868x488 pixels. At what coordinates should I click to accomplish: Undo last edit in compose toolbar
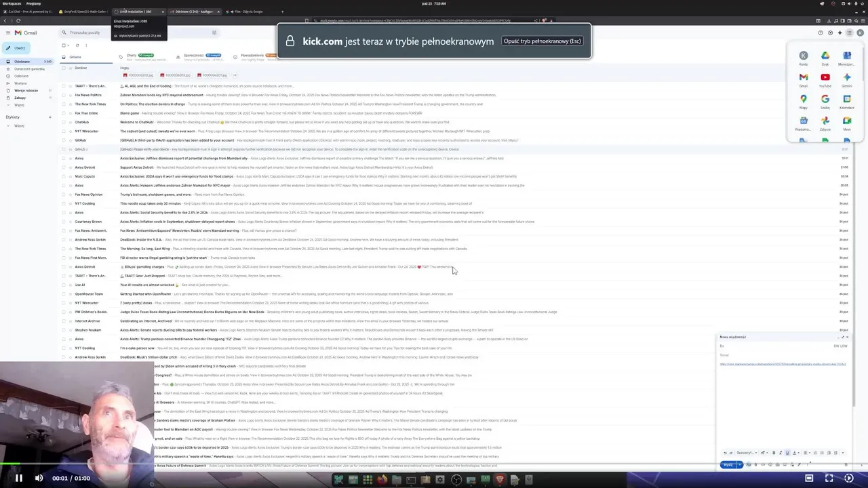tap(726, 453)
